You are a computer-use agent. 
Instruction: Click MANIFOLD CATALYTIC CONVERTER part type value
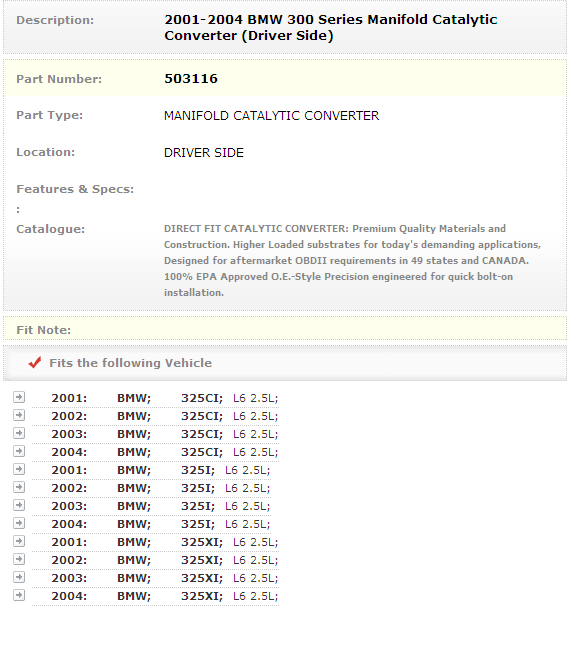271,116
